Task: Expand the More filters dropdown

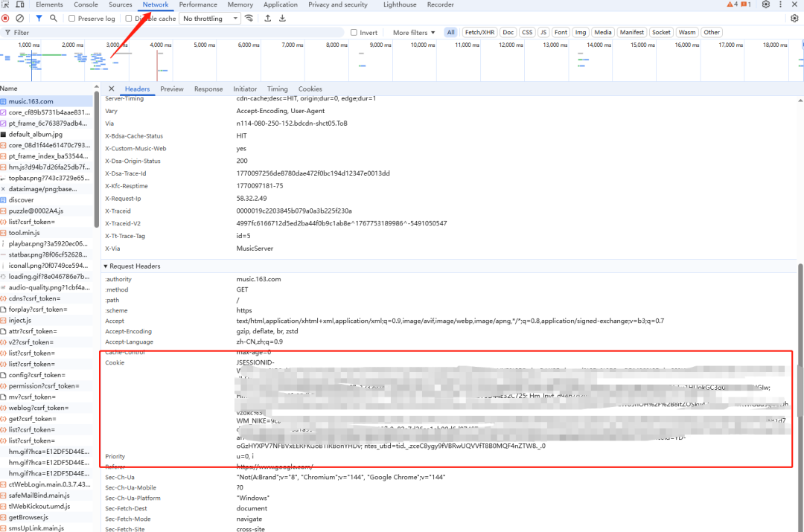Action: 414,33
